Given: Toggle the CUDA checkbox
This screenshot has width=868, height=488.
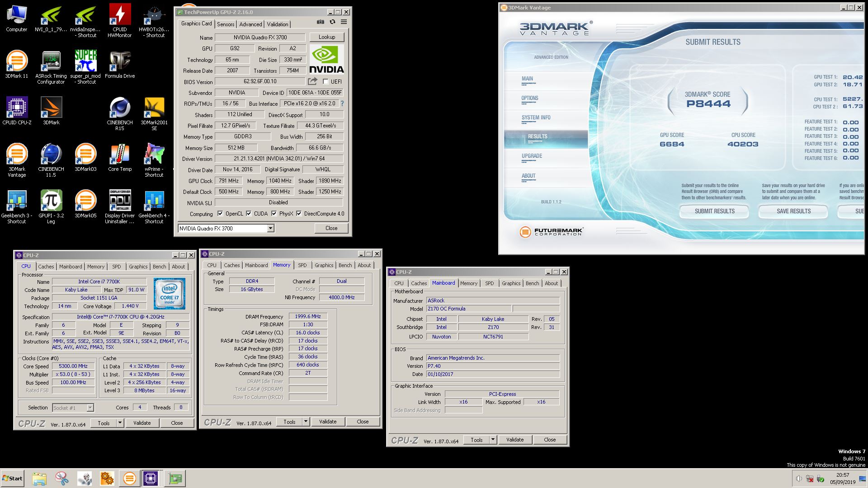Looking at the screenshot, I should (x=249, y=214).
